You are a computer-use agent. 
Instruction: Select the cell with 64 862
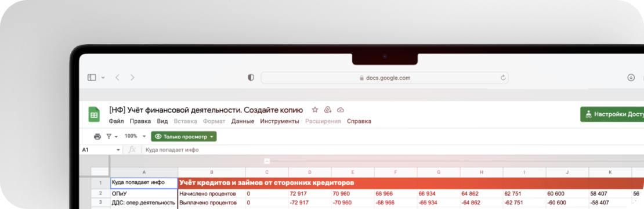click(x=482, y=193)
